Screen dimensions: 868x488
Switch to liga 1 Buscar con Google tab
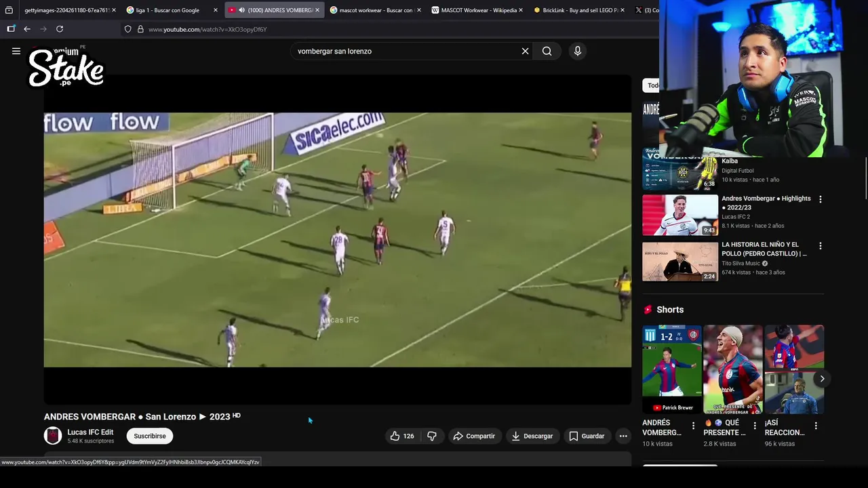[x=171, y=10]
